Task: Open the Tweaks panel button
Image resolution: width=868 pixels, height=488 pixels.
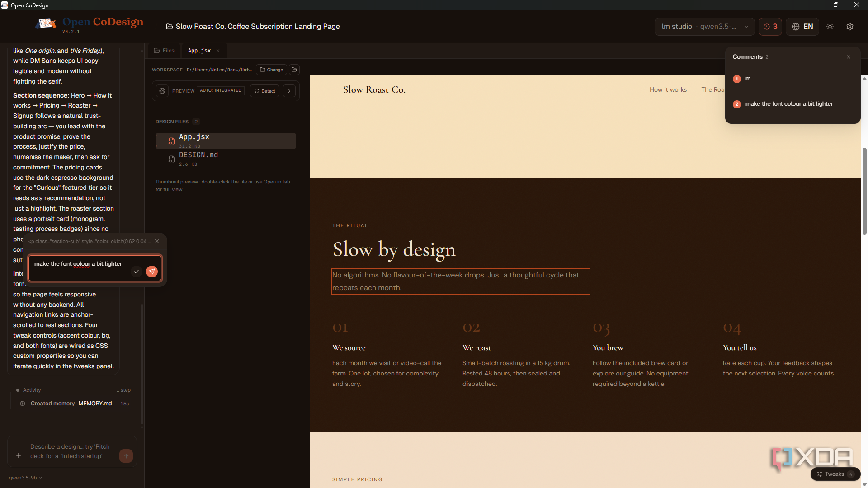Action: point(835,474)
